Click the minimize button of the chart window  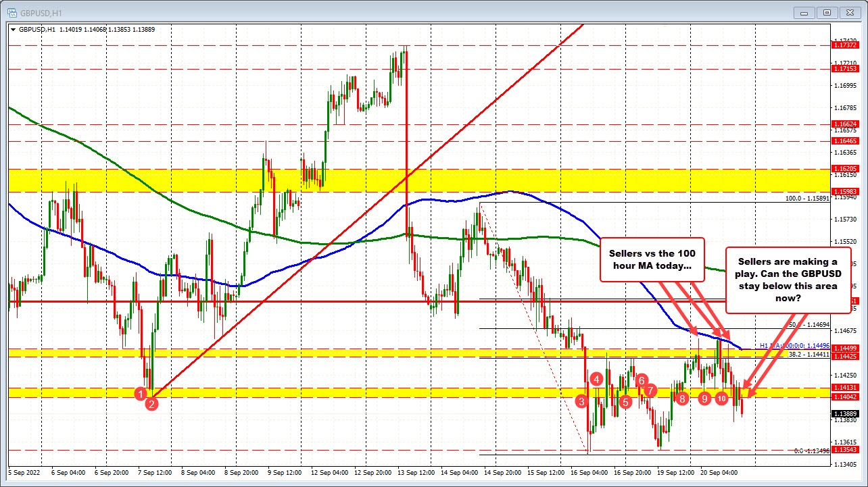(804, 12)
